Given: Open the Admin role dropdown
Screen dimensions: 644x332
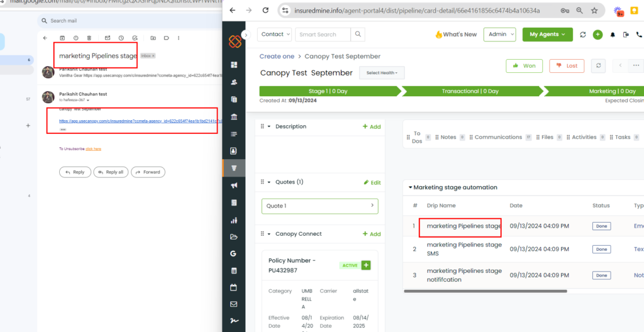Looking at the screenshot, I should (499, 35).
